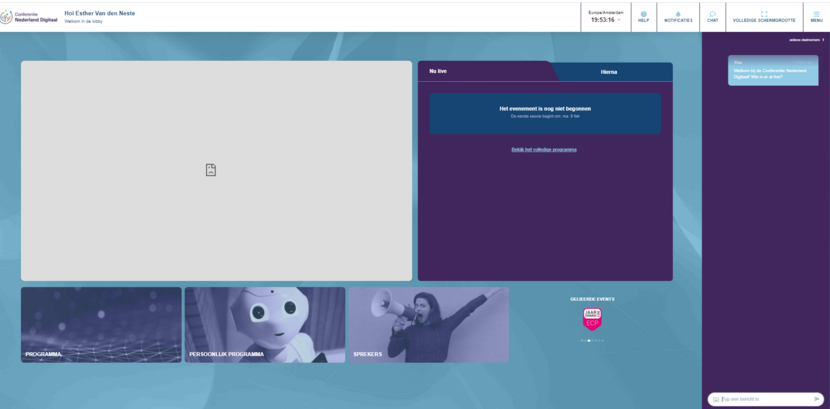This screenshot has height=409, width=830.
Task: Send the chat message with arrow icon
Action: tap(817, 399)
